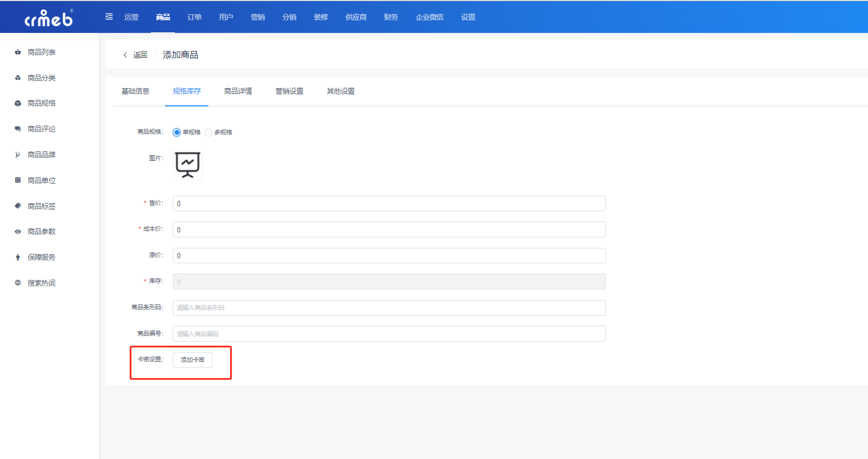The height and width of the screenshot is (459, 868).
Task: Open the 营销设置 tab
Action: pos(289,91)
